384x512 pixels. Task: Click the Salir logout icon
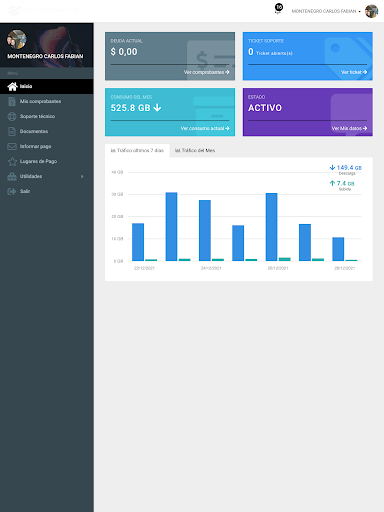click(x=12, y=191)
